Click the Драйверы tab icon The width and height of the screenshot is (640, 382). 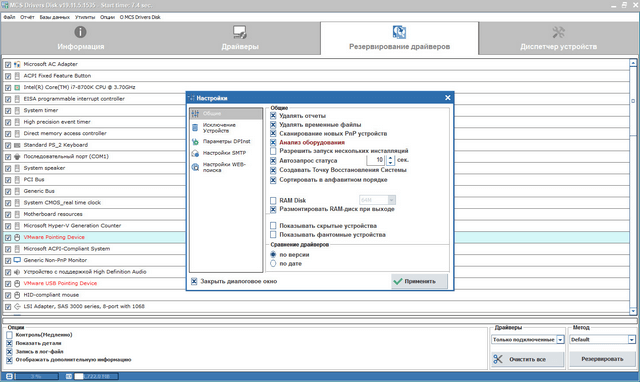coord(240,32)
